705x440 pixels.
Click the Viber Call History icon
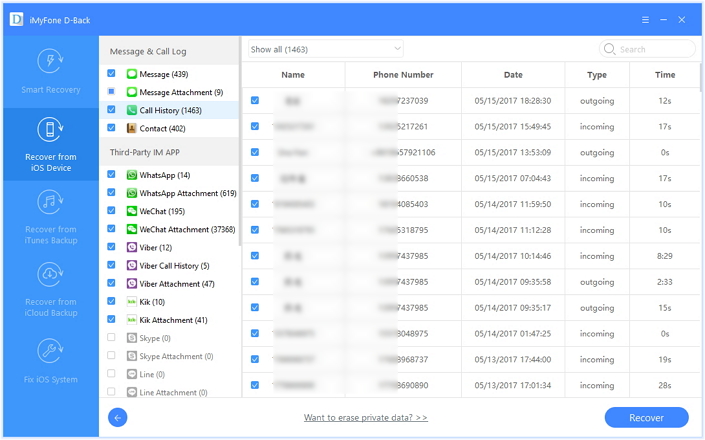coord(132,266)
